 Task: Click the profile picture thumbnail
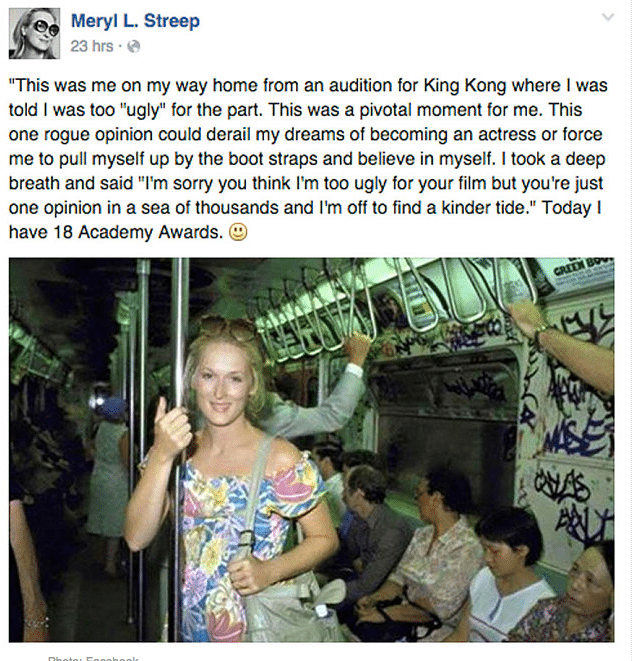[35, 34]
